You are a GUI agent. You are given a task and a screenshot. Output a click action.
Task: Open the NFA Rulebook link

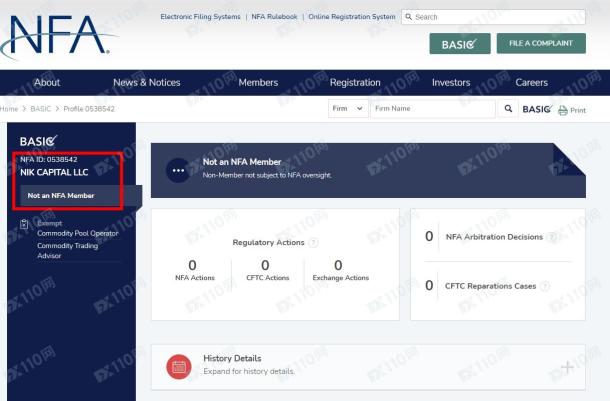(274, 17)
